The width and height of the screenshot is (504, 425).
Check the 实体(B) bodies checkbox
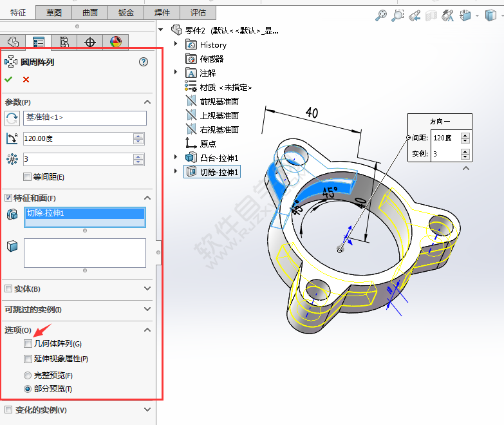click(x=8, y=288)
